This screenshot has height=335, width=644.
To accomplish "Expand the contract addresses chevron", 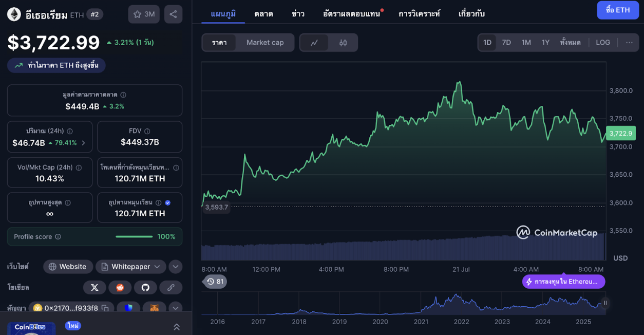I will click(175, 308).
